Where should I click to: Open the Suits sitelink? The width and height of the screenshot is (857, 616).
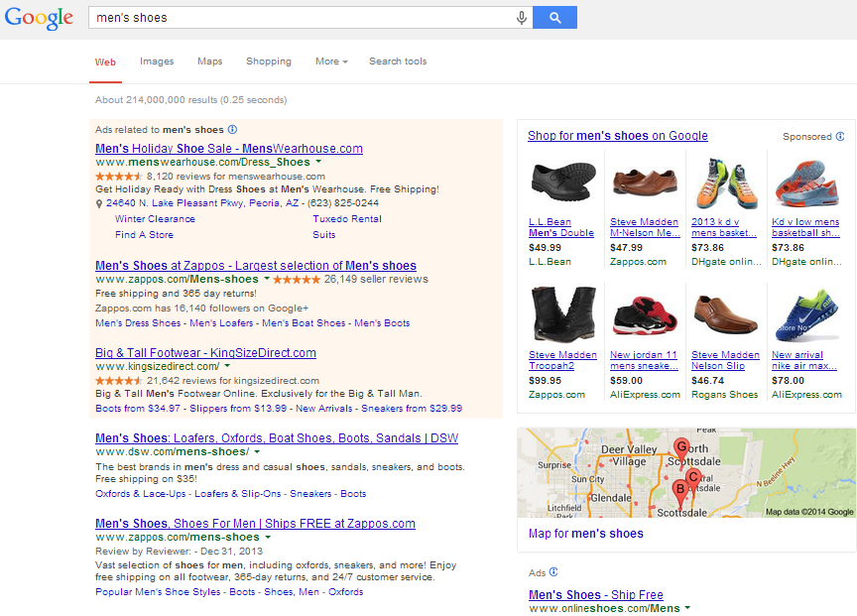[x=324, y=234]
